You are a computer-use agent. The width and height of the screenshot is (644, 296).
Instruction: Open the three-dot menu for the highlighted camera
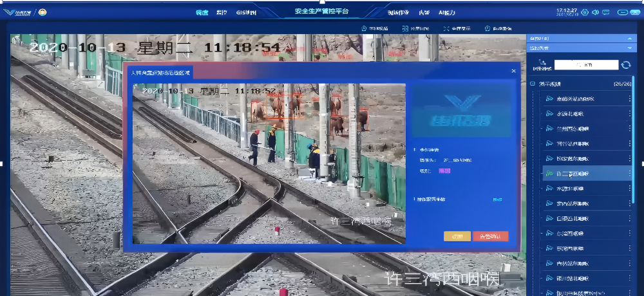[630, 173]
